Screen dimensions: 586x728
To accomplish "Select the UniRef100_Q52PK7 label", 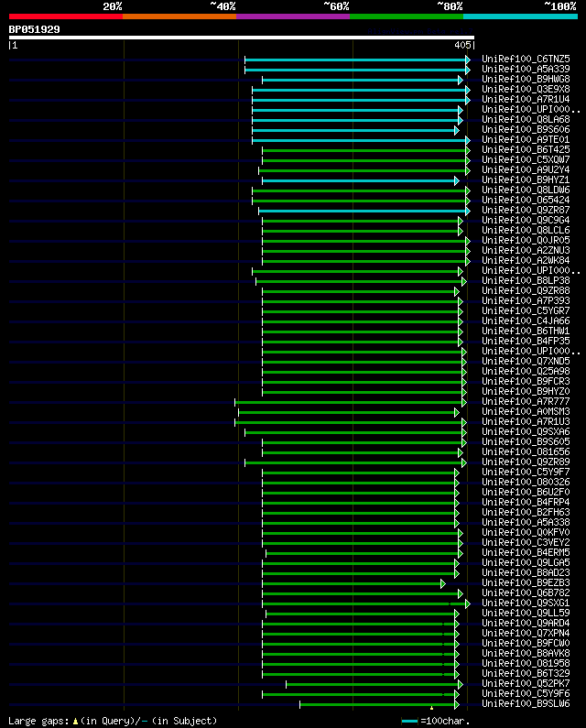I will tap(526, 683).
